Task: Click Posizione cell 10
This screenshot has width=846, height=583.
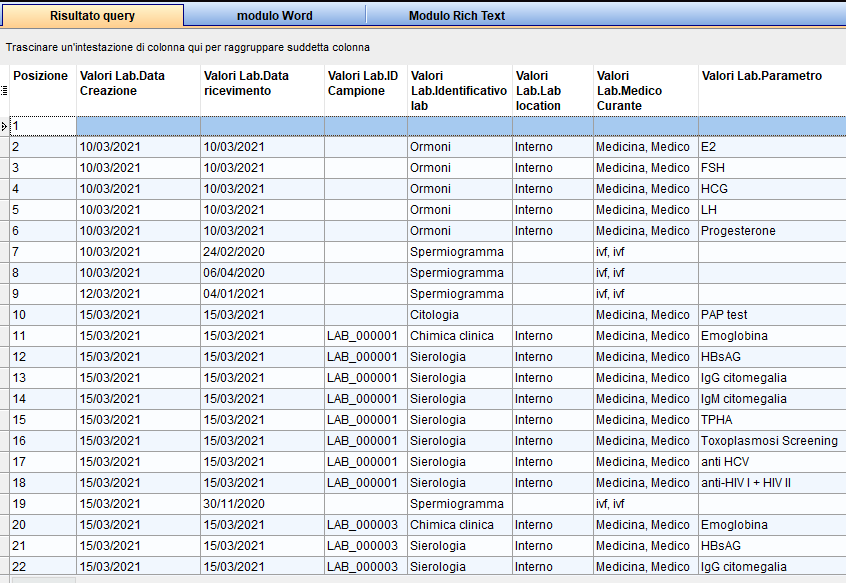Action: (43, 315)
